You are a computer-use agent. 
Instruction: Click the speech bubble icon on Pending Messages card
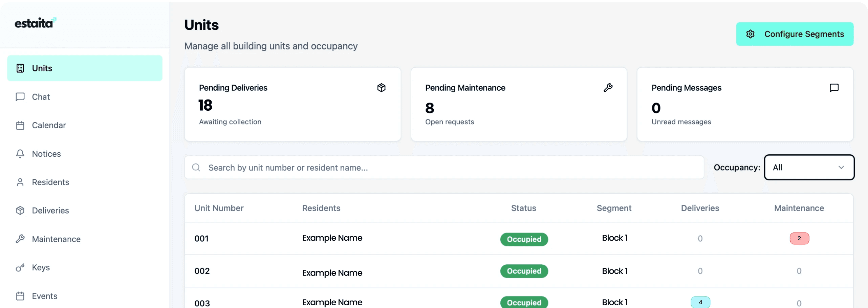[x=834, y=88]
